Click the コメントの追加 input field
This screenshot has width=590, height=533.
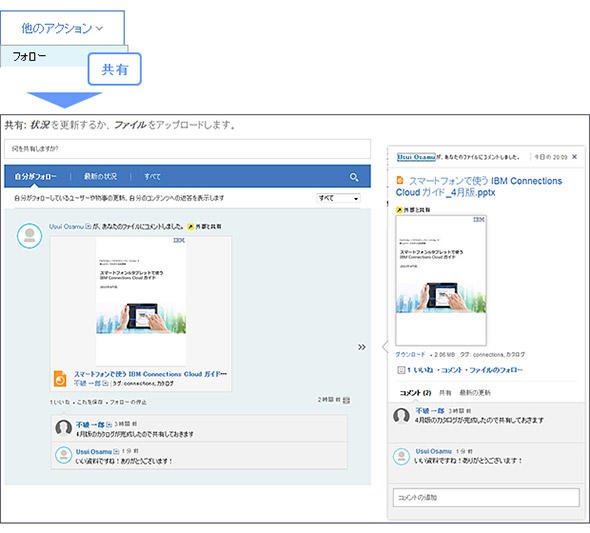point(486,498)
